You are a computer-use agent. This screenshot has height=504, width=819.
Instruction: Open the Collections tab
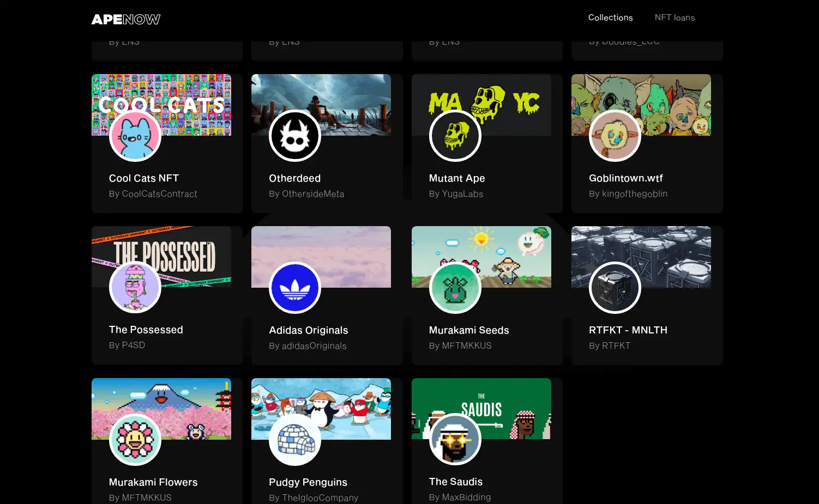coord(610,17)
